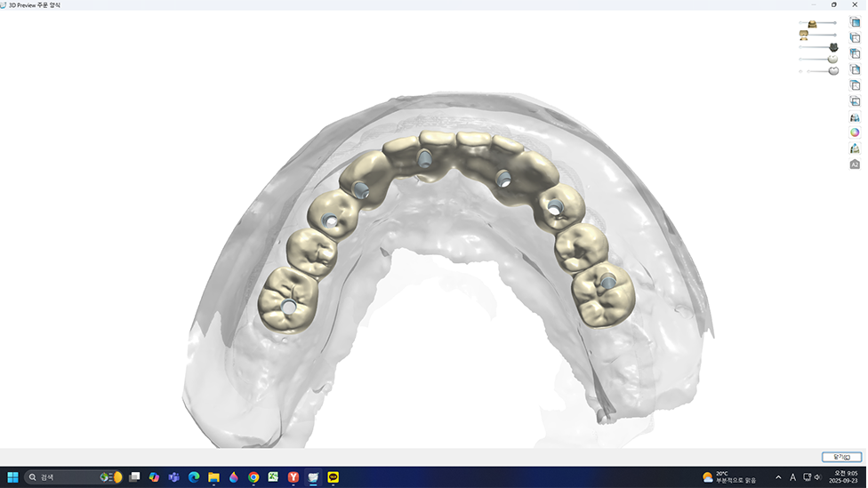Open the colorful droplet app in the taskbar
The image size is (868, 488).
coord(234,477)
